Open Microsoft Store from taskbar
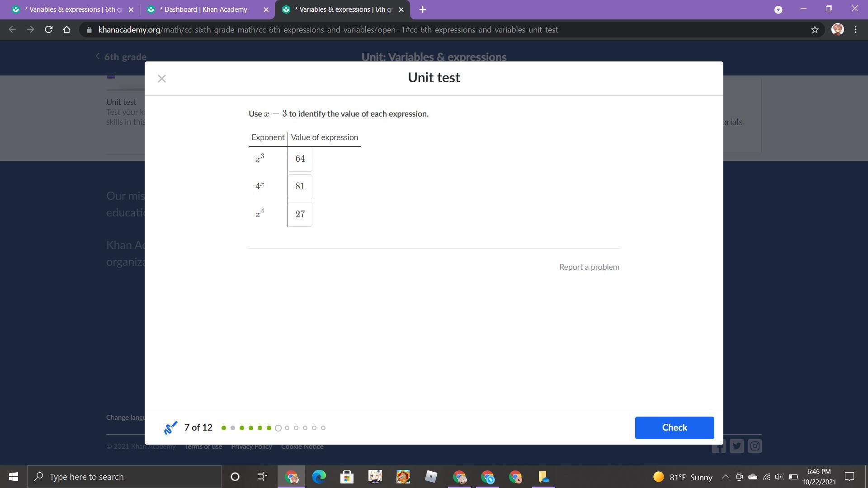 pos(347,477)
